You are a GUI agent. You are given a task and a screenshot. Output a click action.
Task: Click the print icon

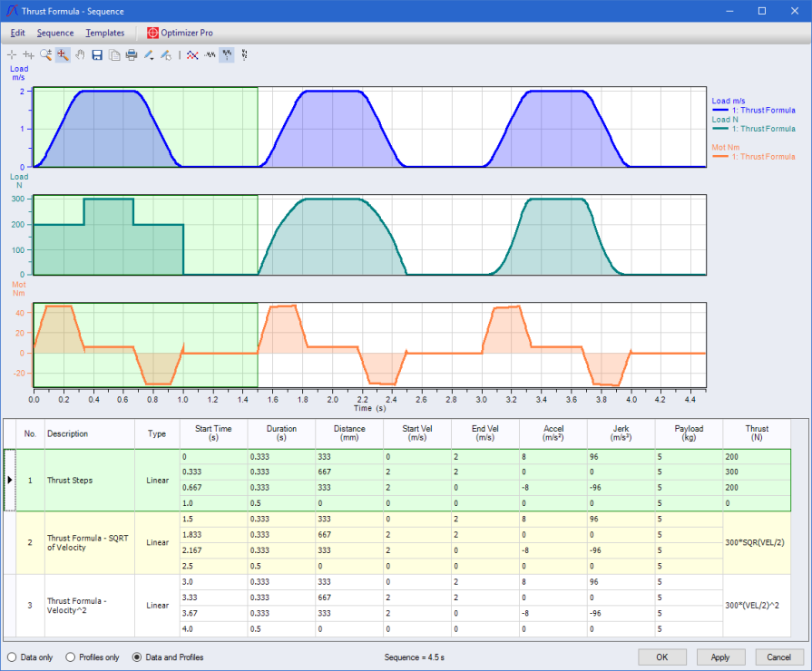coord(131,55)
